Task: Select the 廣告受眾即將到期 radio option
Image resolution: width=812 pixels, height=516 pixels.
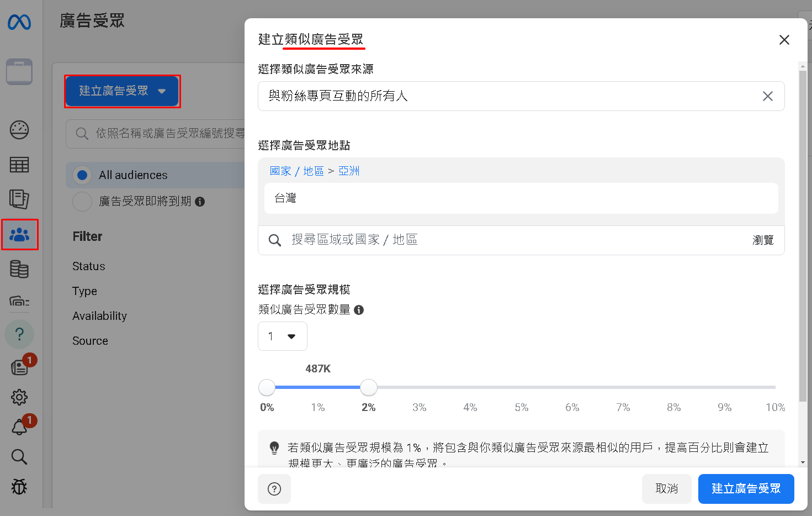Action: point(82,202)
